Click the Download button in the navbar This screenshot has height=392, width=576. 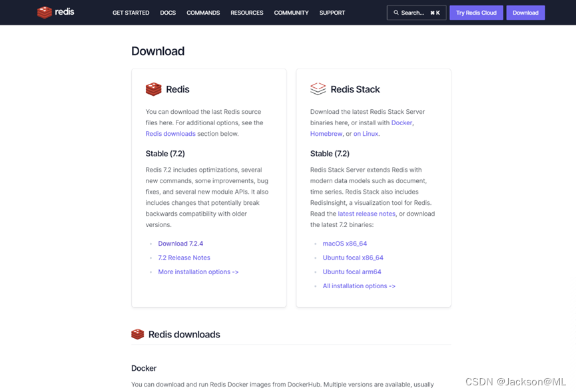pos(525,13)
